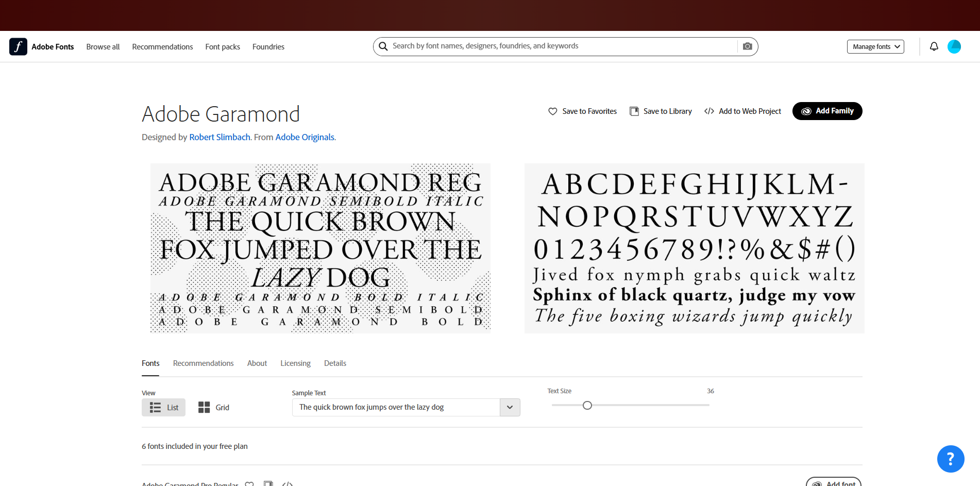Click the code icon for Add to Web Project
The height and width of the screenshot is (486, 980).
pos(709,111)
